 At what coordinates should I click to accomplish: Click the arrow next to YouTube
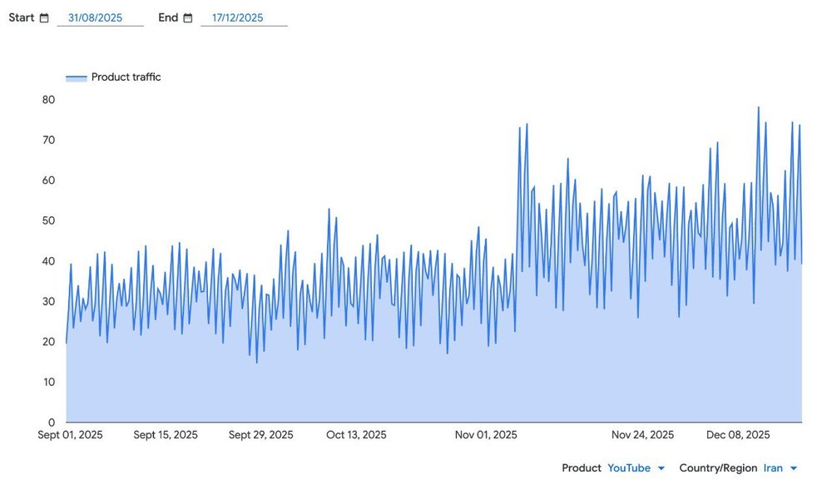(x=661, y=468)
